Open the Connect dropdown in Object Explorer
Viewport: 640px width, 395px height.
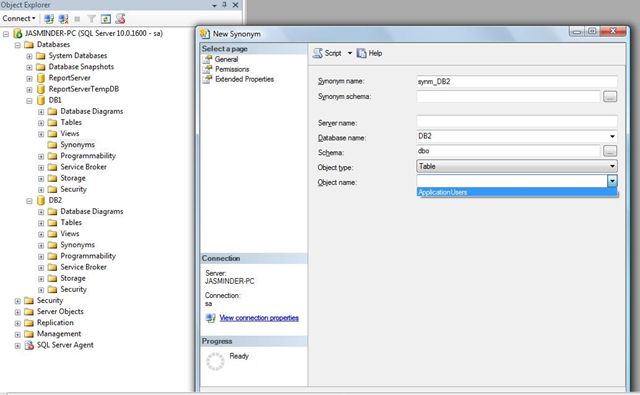click(x=18, y=18)
